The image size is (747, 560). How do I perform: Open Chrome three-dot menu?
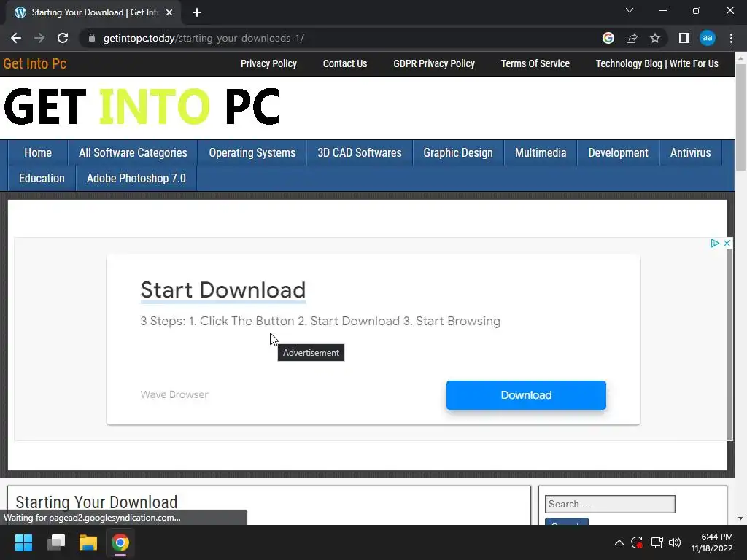[731, 38]
